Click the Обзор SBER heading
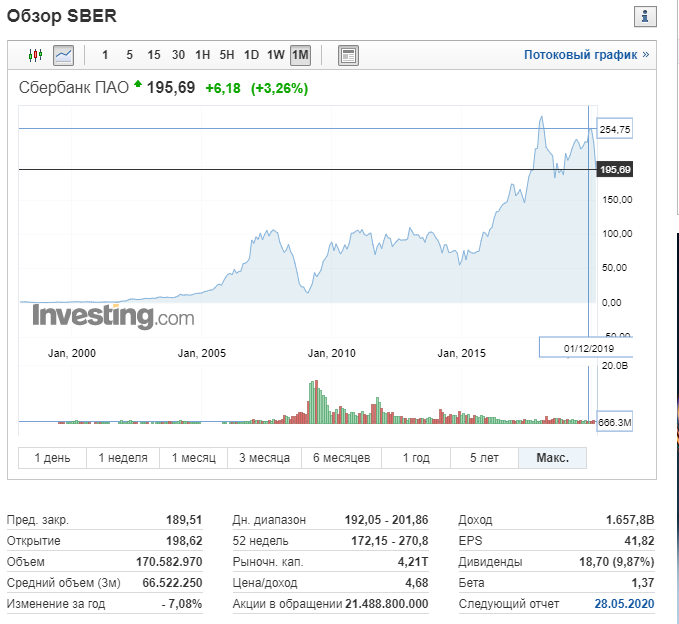 [x=61, y=16]
